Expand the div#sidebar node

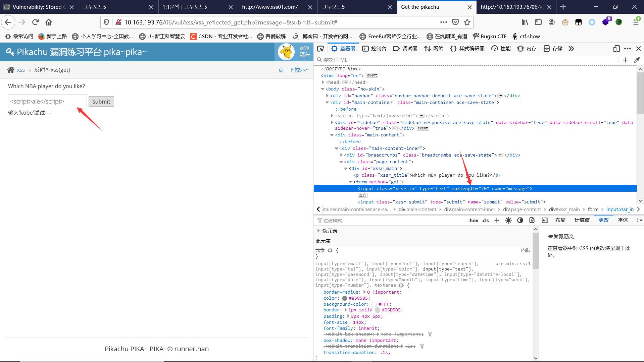pos(332,122)
